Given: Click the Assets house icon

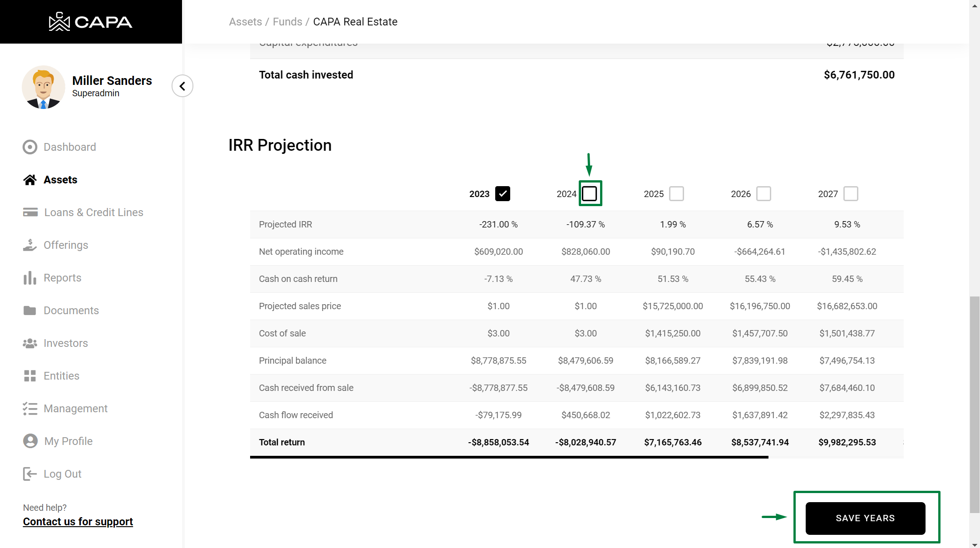Looking at the screenshot, I should tap(30, 180).
